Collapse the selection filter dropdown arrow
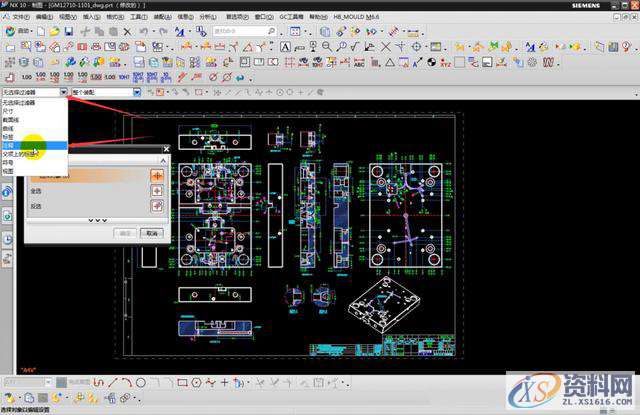 (64, 92)
